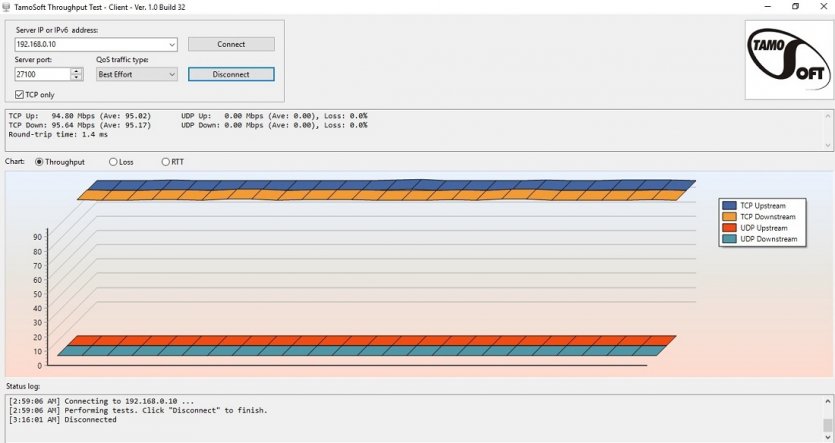
Task: Click the Disconnect button
Action: pos(231,74)
